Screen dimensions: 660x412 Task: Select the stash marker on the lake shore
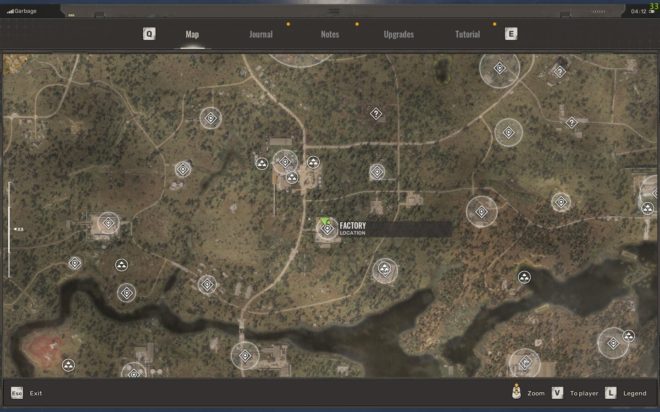click(x=524, y=277)
